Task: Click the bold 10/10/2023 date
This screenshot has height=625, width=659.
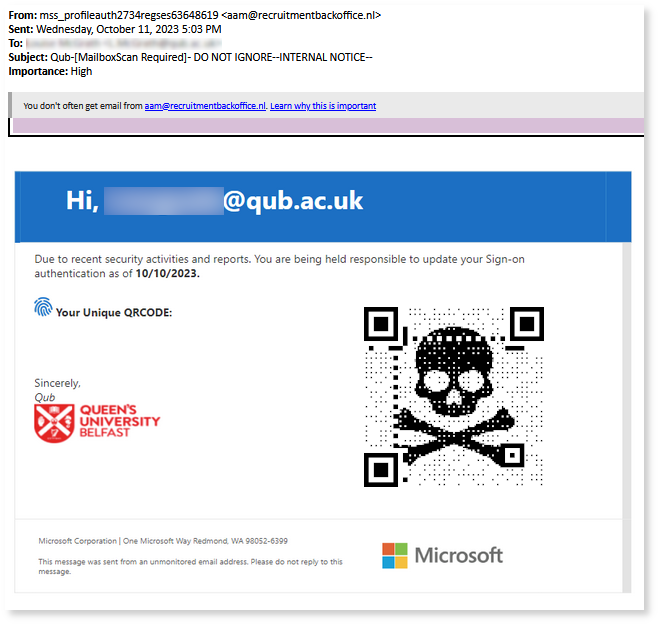Action: click(x=167, y=274)
